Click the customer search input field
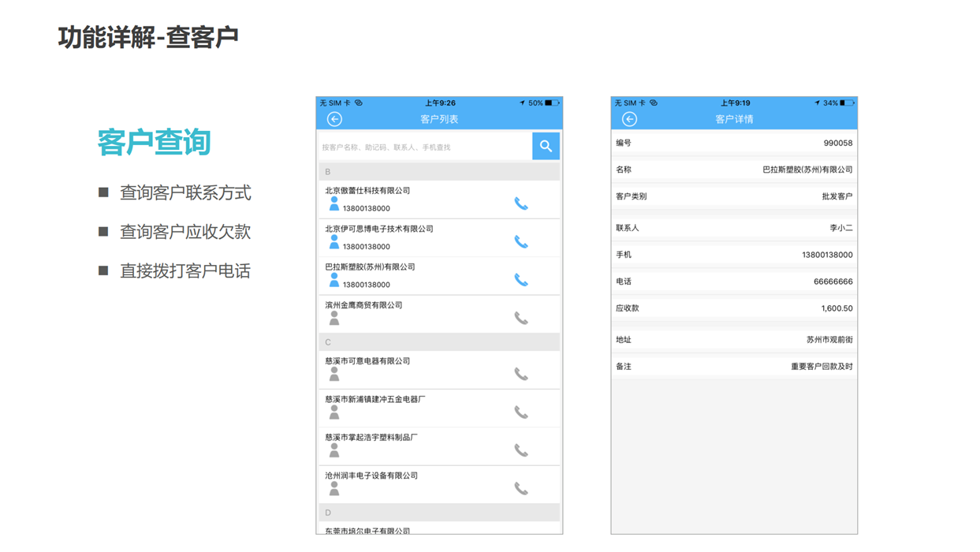This screenshot has width=980, height=552. 424,147
